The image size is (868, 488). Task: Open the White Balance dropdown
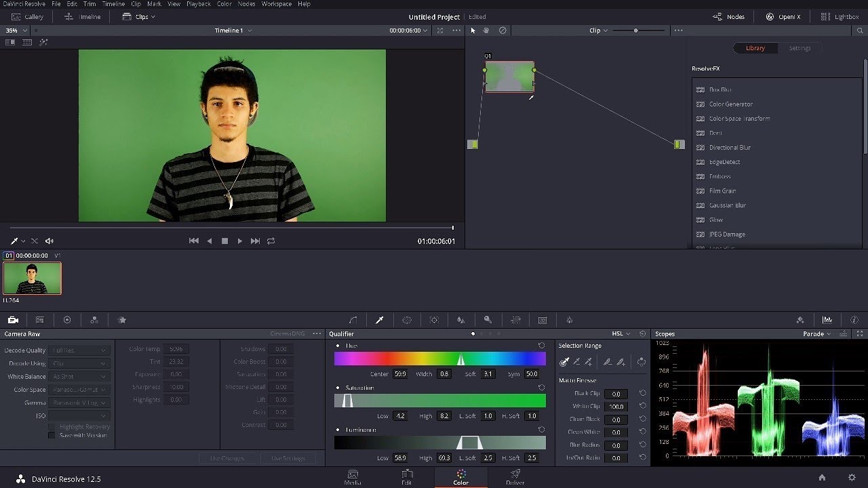[80, 377]
